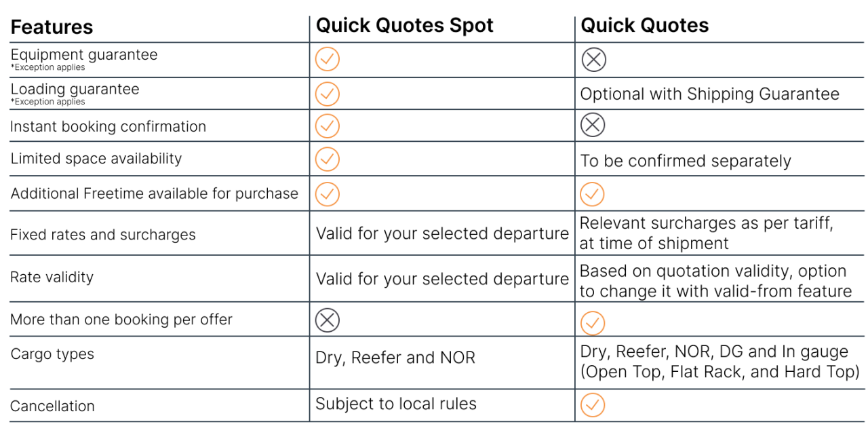Click Quick Quotes Equipment guarantee cross icon
The width and height of the screenshot is (868, 437).
pos(593,60)
